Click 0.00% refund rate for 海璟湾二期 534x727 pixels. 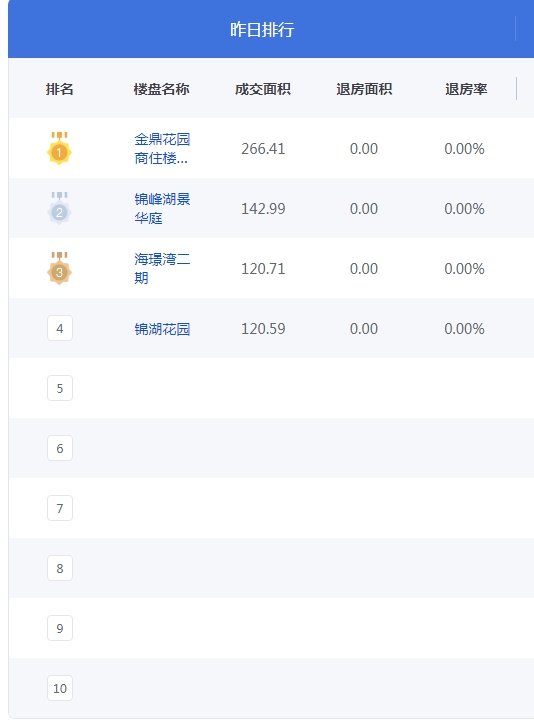click(x=464, y=269)
